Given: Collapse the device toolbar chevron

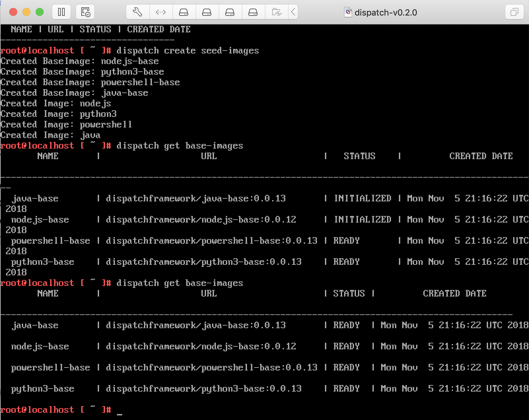Looking at the screenshot, I should [x=293, y=12].
